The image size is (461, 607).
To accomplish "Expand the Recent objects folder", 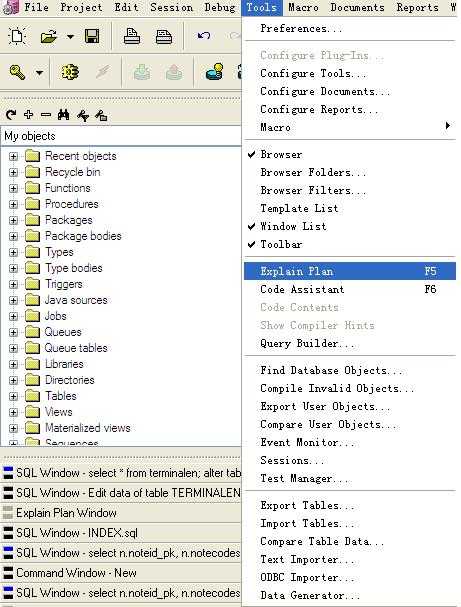I will 13,156.
